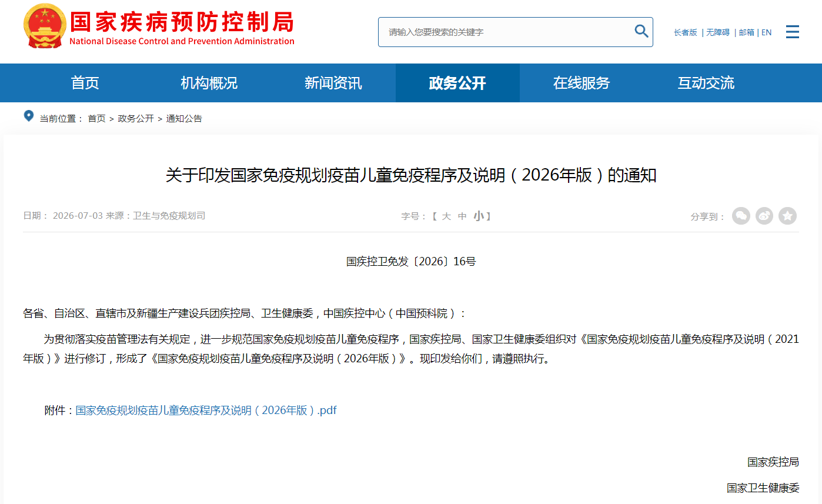The image size is (822, 504).
Task: Set font size to 小
Action: pyautogui.click(x=479, y=216)
